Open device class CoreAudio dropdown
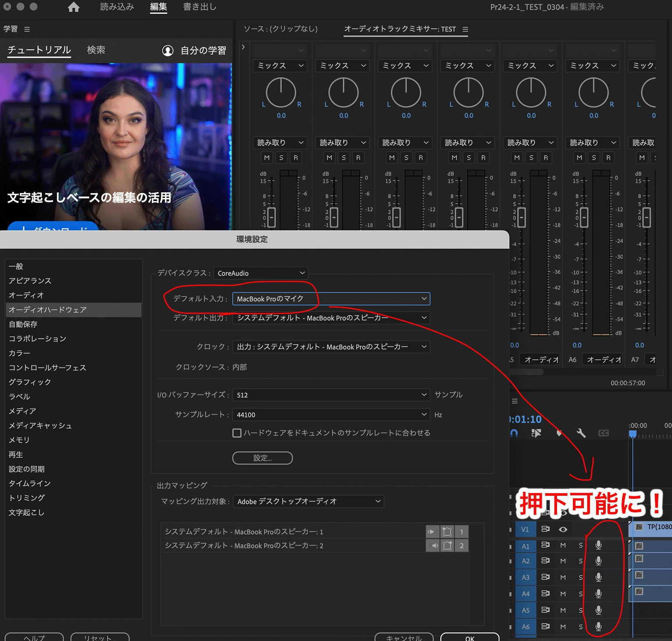This screenshot has width=672, height=641. click(x=261, y=273)
